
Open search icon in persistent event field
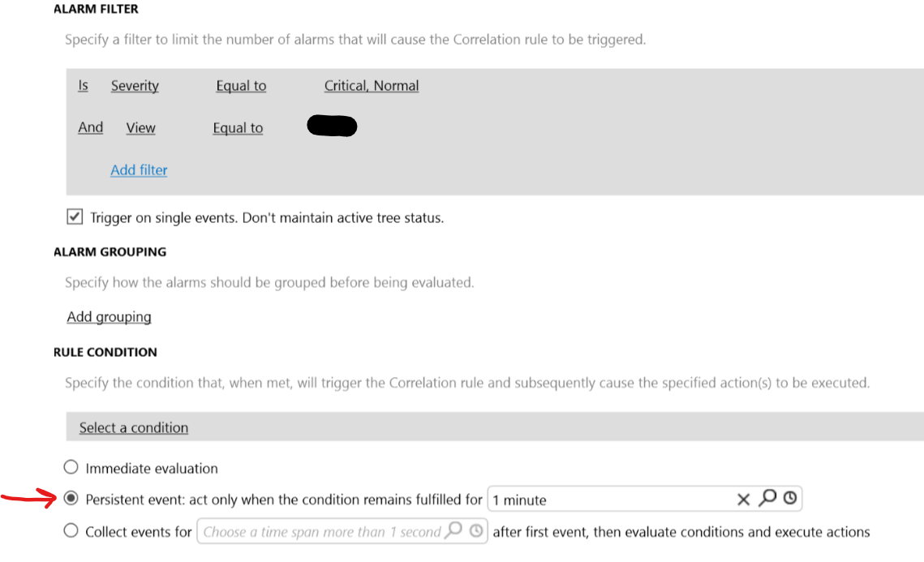[x=767, y=499]
